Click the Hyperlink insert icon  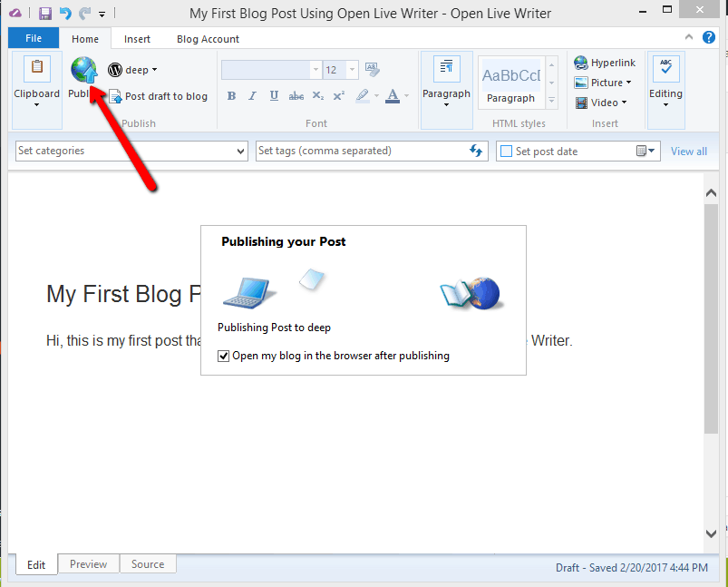point(581,63)
